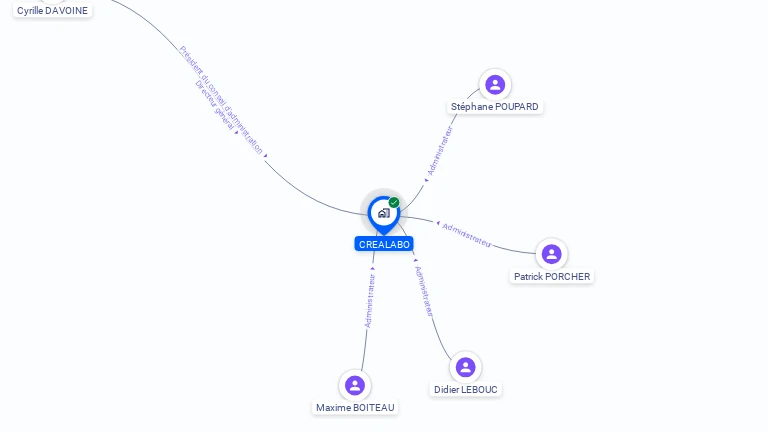The height and width of the screenshot is (432, 768).
Task: Click arrow marker on POUPARD Administrateur edge
Action: pyautogui.click(x=426, y=180)
